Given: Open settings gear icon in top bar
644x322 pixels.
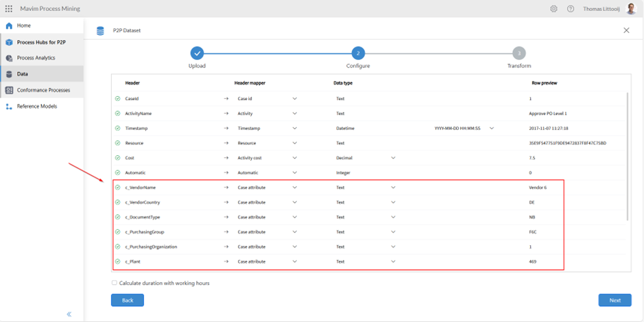Looking at the screenshot, I should tap(553, 9).
